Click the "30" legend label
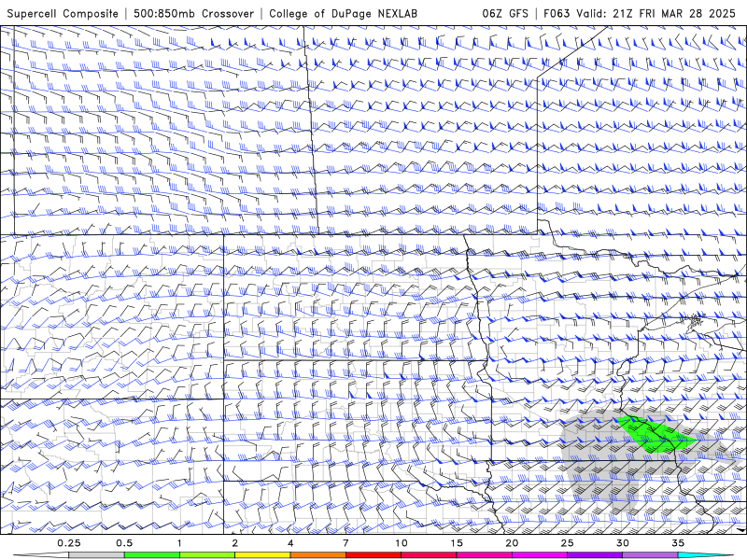The height and width of the screenshot is (560, 747). click(x=622, y=543)
